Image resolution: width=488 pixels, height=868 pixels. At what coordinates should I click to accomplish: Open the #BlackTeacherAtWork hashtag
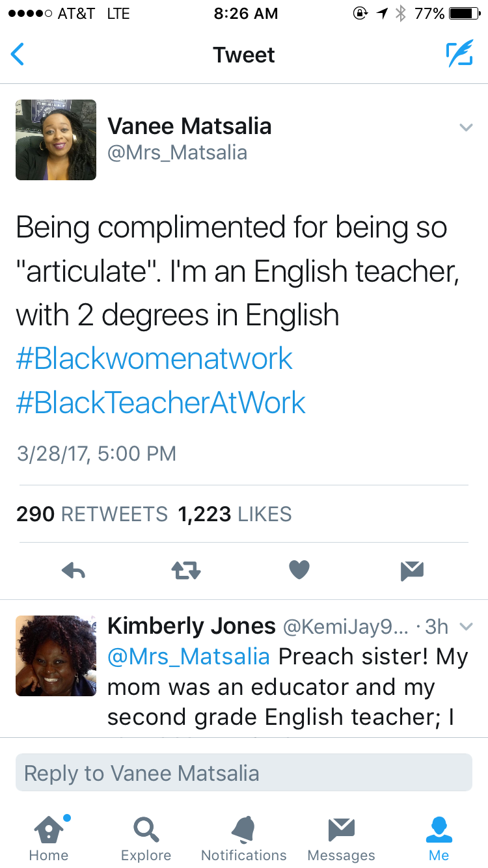click(x=161, y=403)
